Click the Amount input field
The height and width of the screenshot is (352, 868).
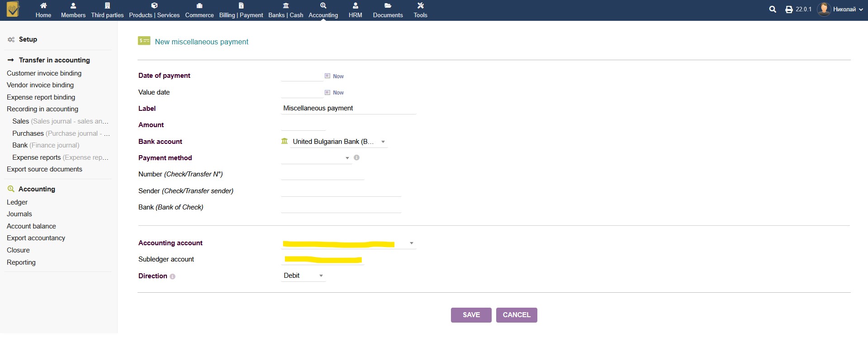(303, 125)
